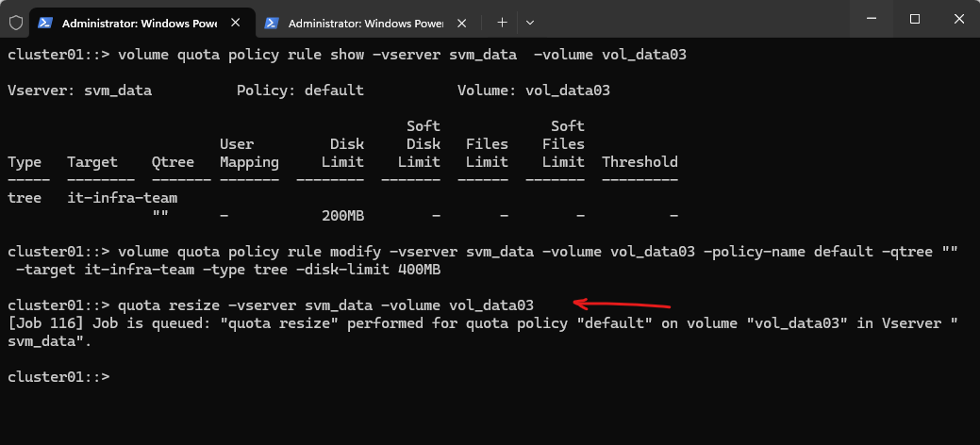Image resolution: width=980 pixels, height=445 pixels.
Task: Open a new tab with the plus button
Action: pos(503,22)
